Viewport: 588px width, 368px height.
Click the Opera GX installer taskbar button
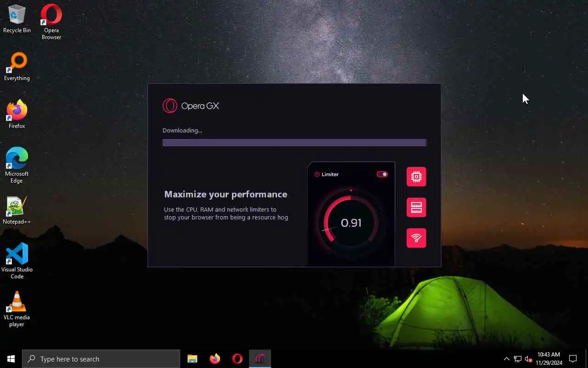click(x=260, y=359)
